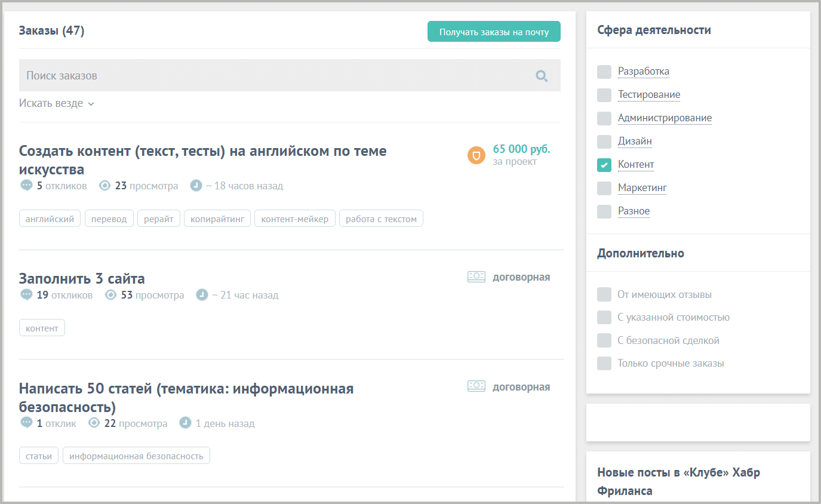821x504 pixels.
Task: Click the replies icon showing '1 отклик'
Action: click(x=26, y=423)
